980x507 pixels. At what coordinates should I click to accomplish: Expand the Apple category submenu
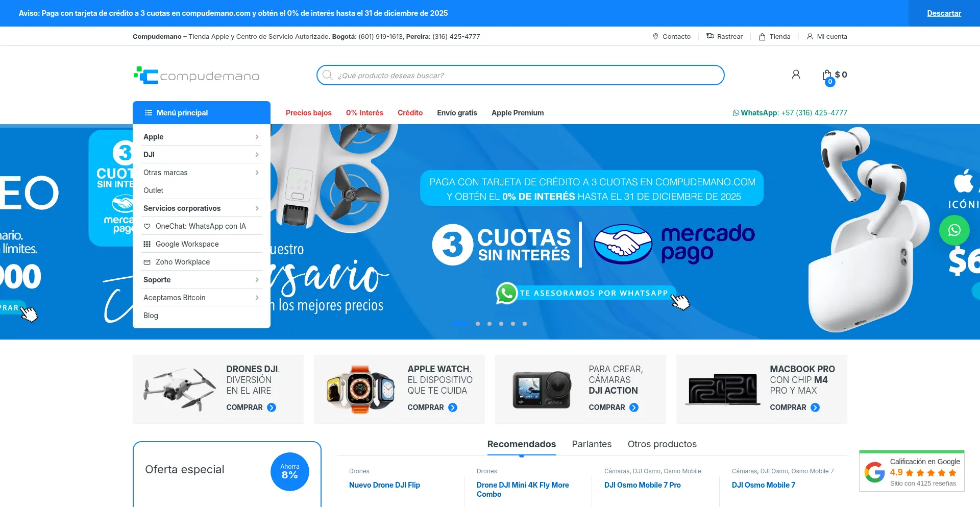257,137
